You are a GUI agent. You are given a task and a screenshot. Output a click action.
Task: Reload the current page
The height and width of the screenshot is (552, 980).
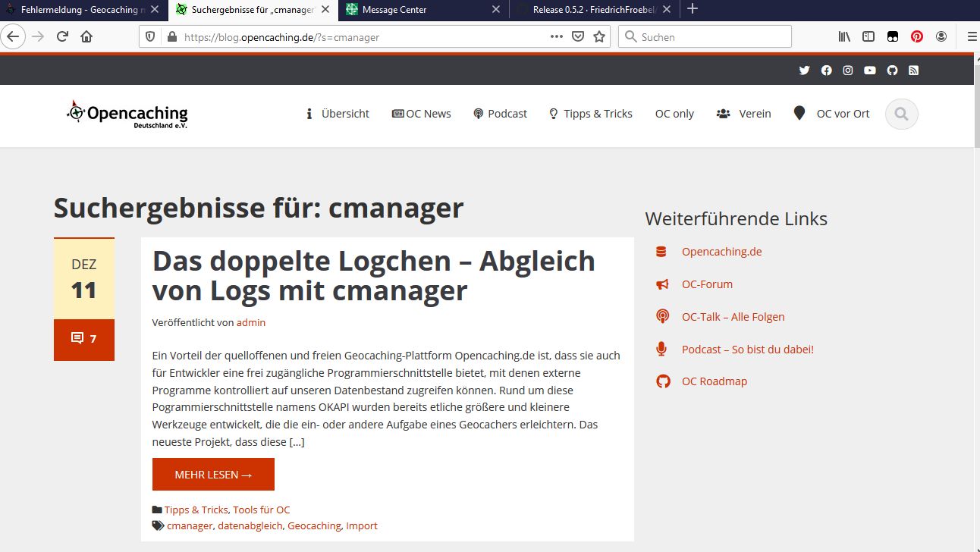63,36
